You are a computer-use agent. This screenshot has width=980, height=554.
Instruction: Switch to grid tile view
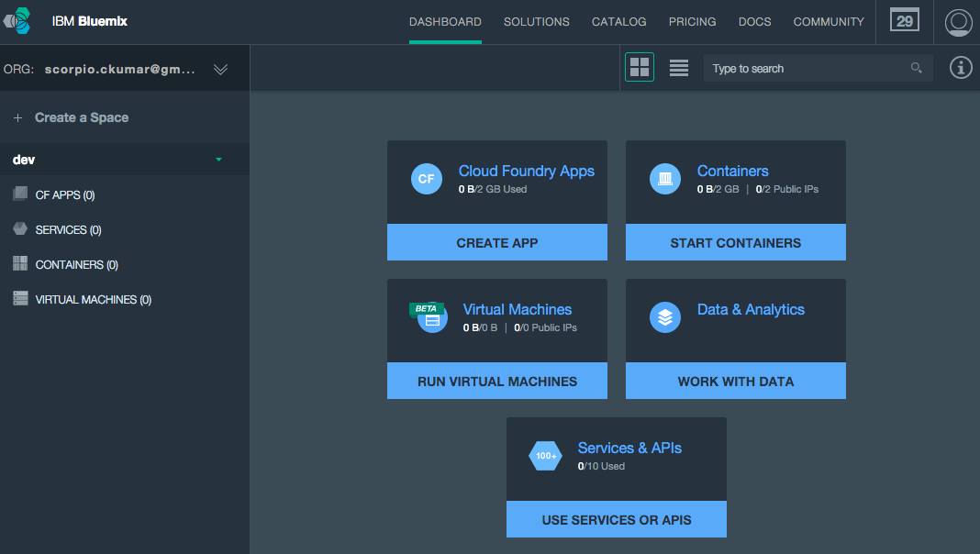click(640, 67)
